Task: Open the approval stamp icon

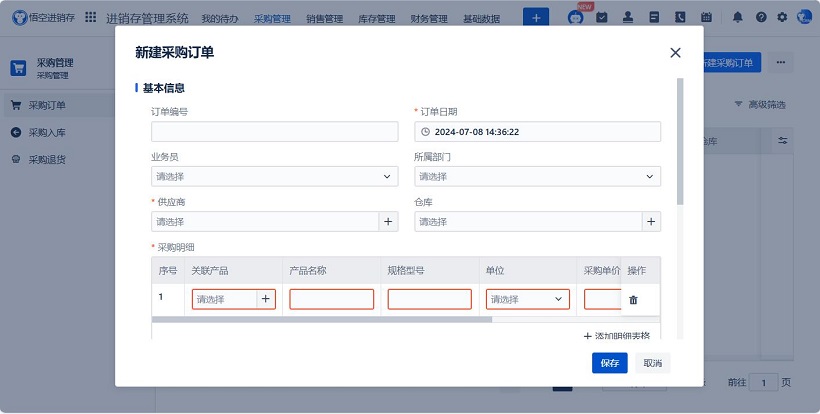Action: tap(628, 17)
